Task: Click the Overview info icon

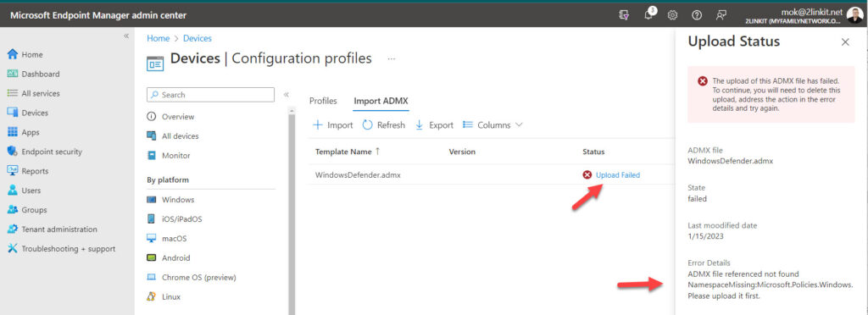Action: coord(151,117)
